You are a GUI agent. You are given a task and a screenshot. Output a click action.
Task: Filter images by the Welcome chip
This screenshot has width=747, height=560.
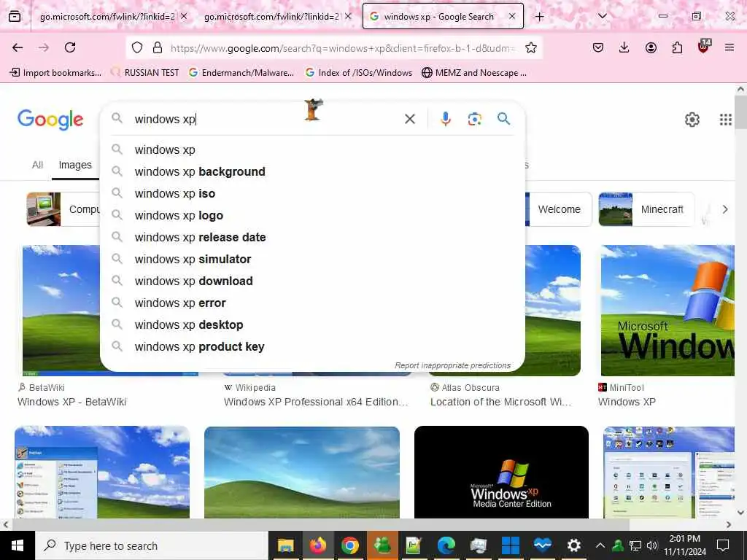tap(558, 209)
